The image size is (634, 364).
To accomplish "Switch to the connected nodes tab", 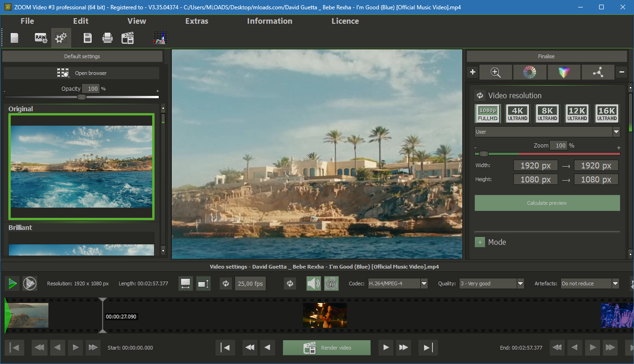I will (x=598, y=72).
